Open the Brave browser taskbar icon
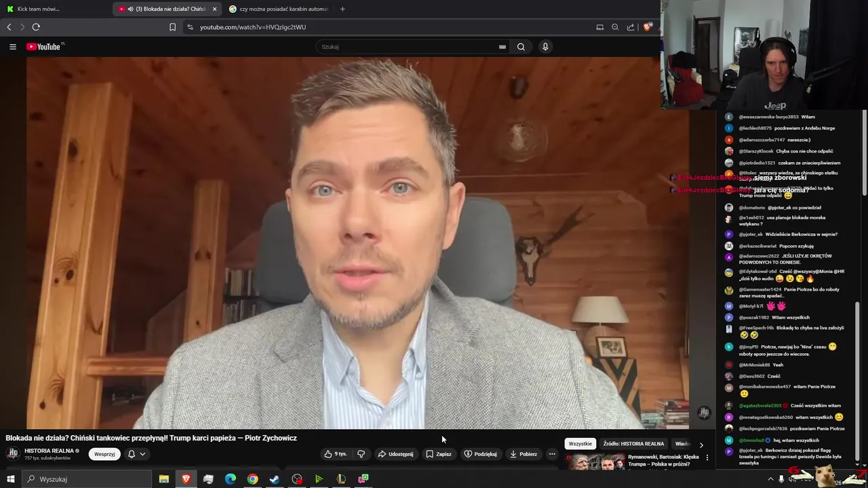Viewport: 868px width, 488px height. coord(186,479)
